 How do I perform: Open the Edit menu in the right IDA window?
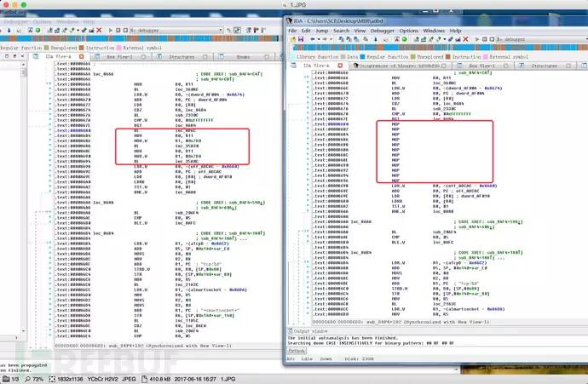(306, 31)
